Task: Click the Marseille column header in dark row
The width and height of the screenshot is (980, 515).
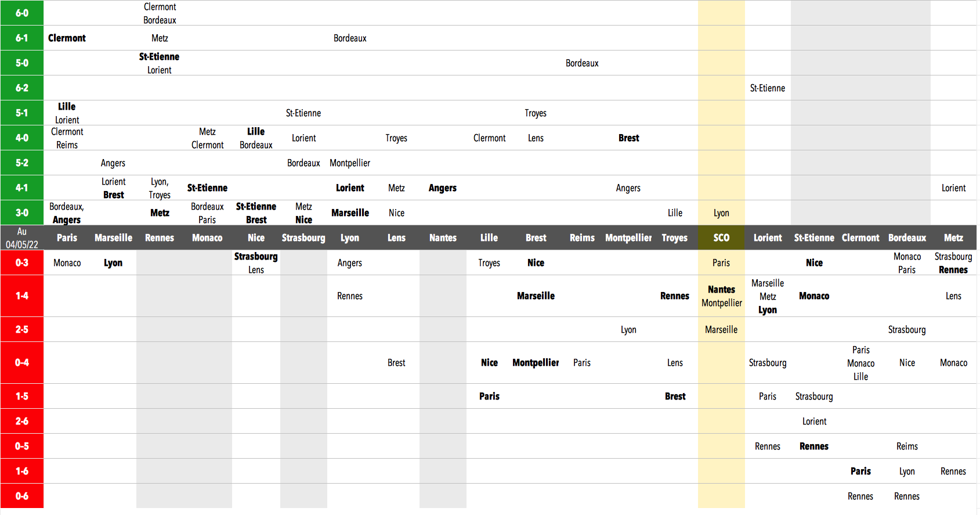Action: 113,238
